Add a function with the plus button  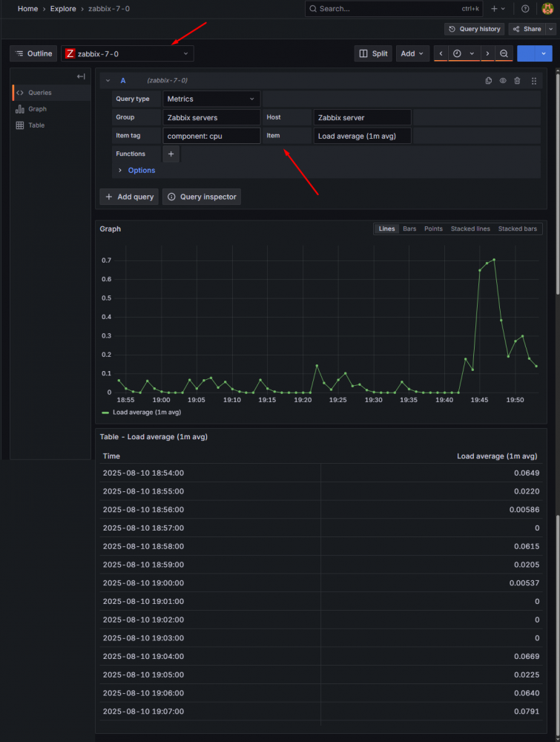(171, 154)
